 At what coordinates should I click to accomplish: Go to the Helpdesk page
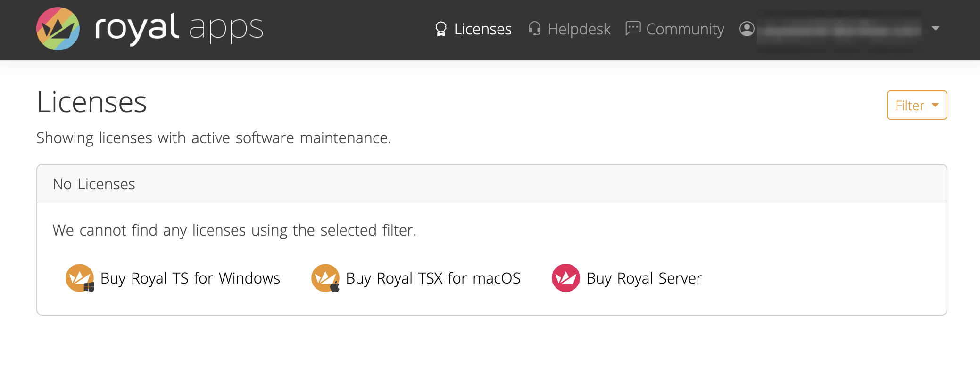click(x=579, y=29)
